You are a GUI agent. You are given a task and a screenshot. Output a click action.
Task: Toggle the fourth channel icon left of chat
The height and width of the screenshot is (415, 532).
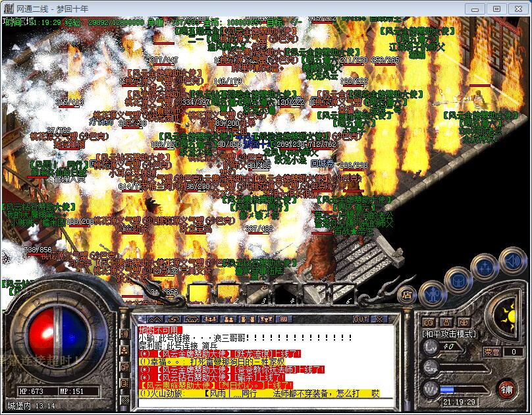[125, 383]
